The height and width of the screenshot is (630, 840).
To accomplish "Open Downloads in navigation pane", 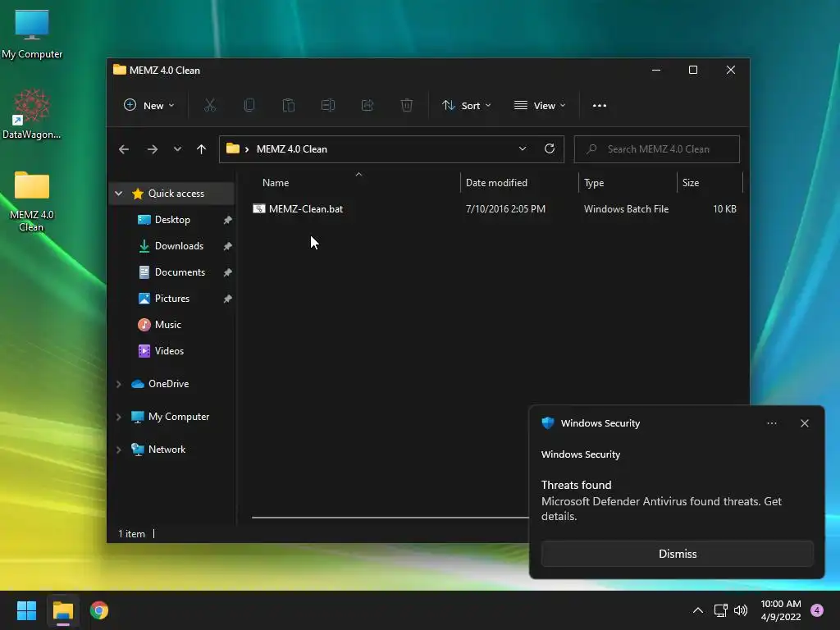I will (x=179, y=246).
